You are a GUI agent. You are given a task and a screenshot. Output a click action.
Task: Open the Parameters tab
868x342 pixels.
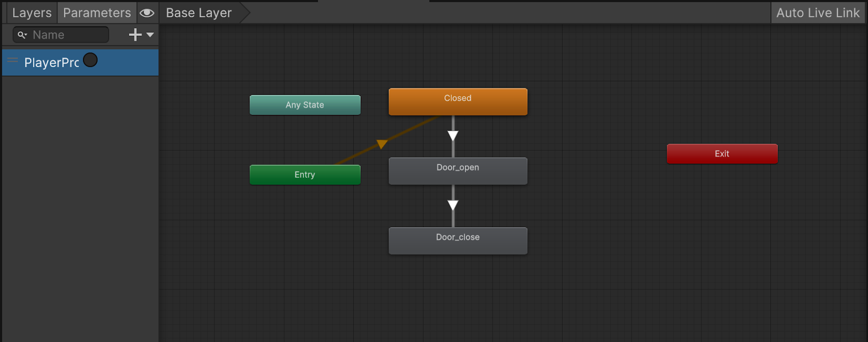[x=97, y=12]
